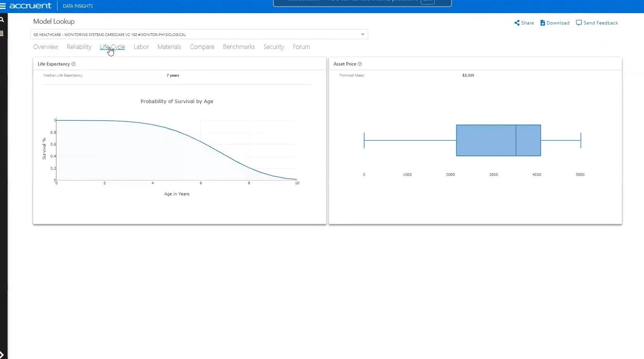The image size is (644, 359).
Task: Open the Compare tab
Action: (202, 47)
